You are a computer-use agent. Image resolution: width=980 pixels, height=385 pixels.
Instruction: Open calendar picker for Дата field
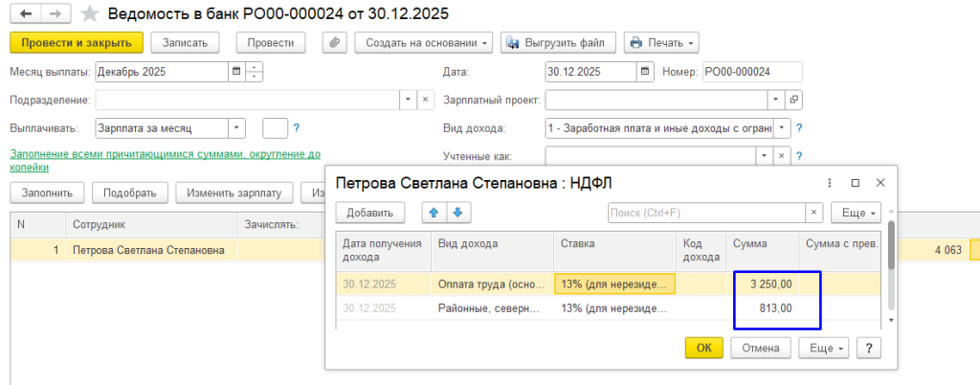(x=646, y=72)
